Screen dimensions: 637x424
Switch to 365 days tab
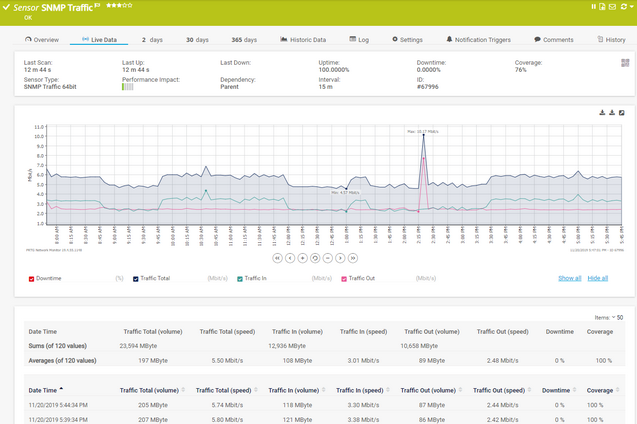pyautogui.click(x=244, y=40)
